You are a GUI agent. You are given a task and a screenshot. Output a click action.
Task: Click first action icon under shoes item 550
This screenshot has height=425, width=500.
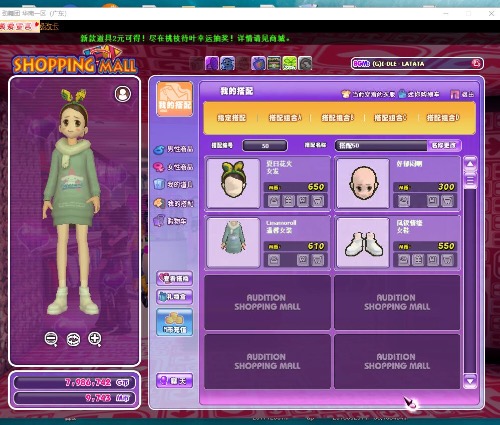click(x=404, y=260)
